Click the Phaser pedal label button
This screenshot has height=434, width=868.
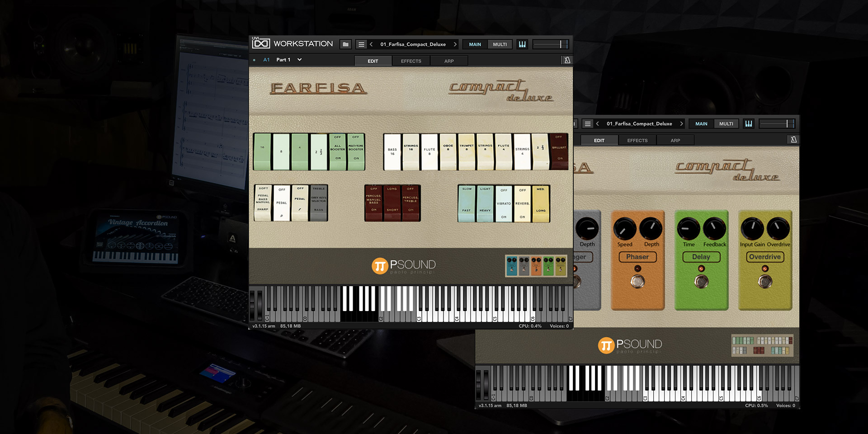pyautogui.click(x=637, y=257)
